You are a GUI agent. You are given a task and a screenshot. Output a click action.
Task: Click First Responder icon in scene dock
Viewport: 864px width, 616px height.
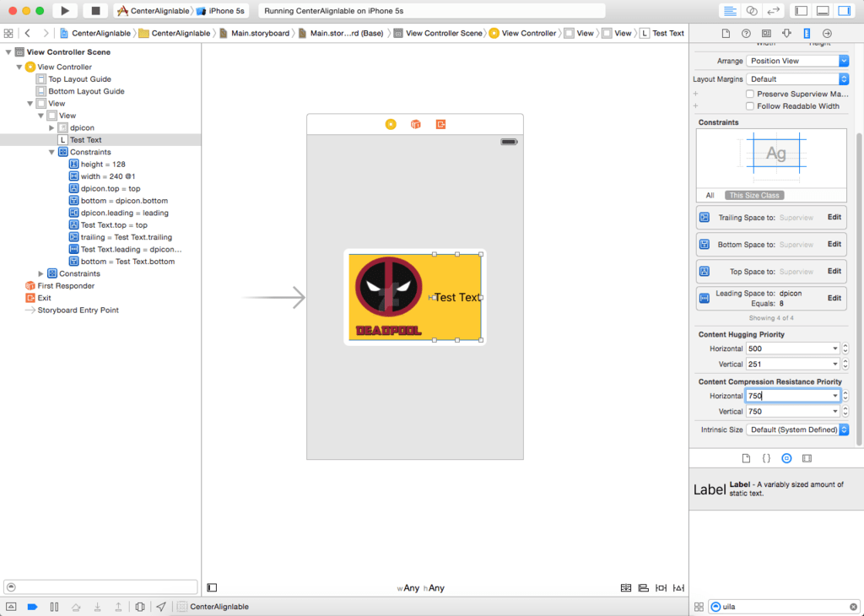415,125
